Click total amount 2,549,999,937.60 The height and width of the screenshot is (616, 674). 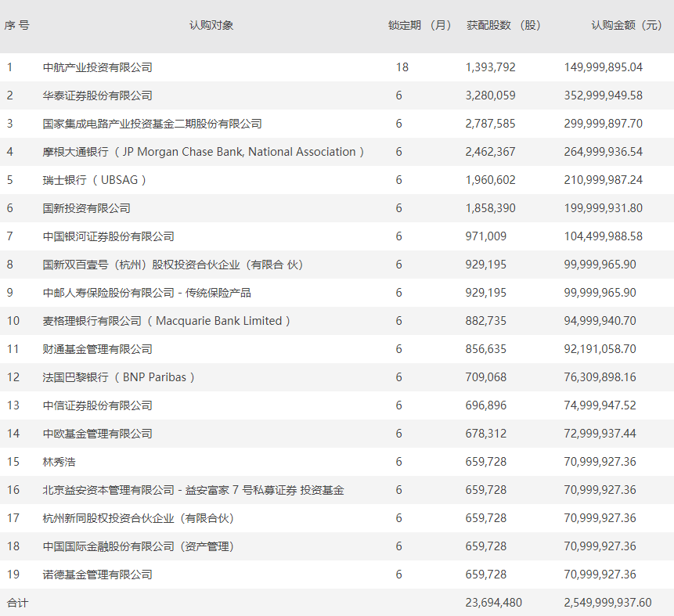click(607, 603)
